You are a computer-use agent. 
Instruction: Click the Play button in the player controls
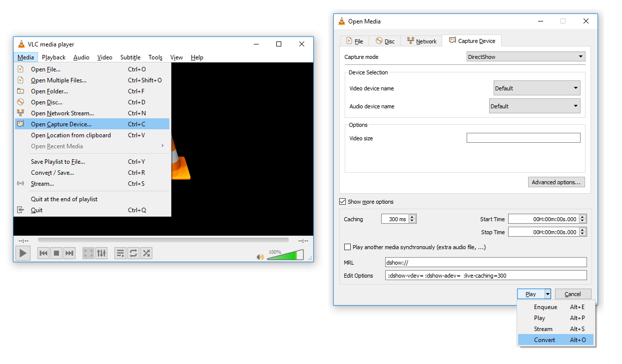(22, 253)
